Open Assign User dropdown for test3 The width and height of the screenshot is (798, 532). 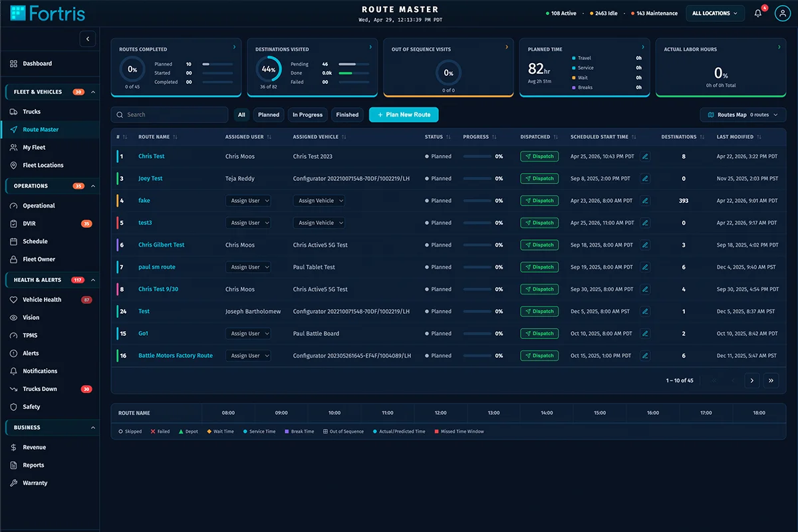tap(248, 223)
